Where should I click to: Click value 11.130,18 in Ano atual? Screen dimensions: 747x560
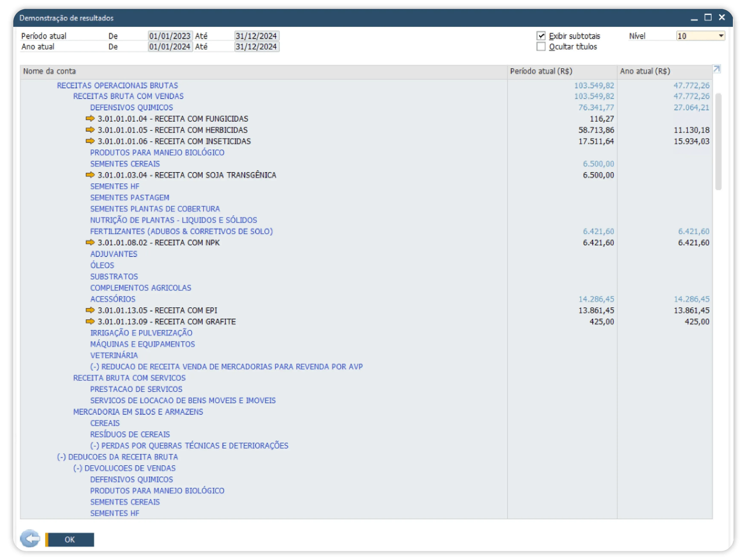[x=691, y=130]
